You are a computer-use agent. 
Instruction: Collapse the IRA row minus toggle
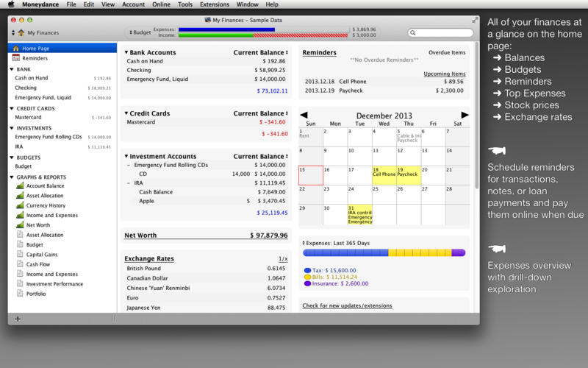point(129,183)
